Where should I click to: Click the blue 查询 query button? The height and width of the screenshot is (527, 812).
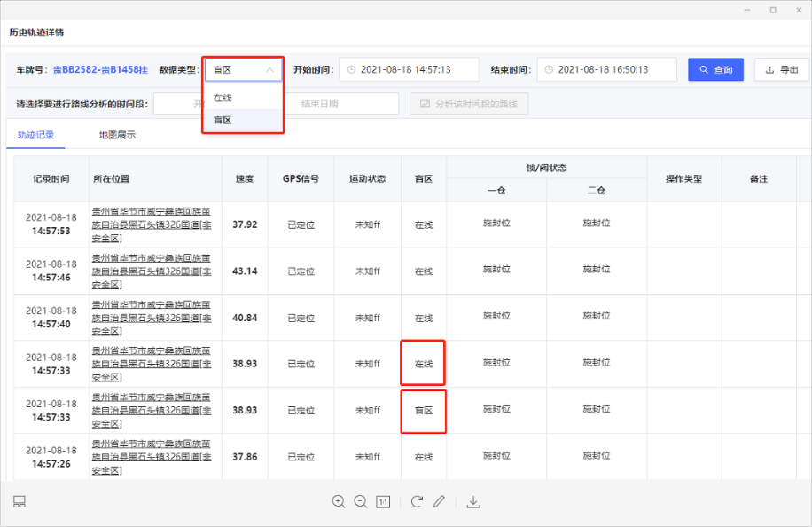[715, 69]
